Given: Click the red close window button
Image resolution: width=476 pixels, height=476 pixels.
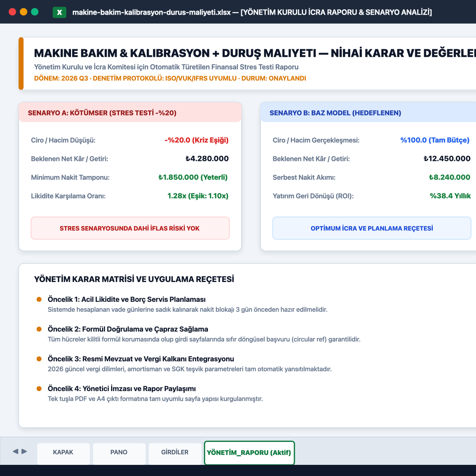Looking at the screenshot, I should click(12, 12).
